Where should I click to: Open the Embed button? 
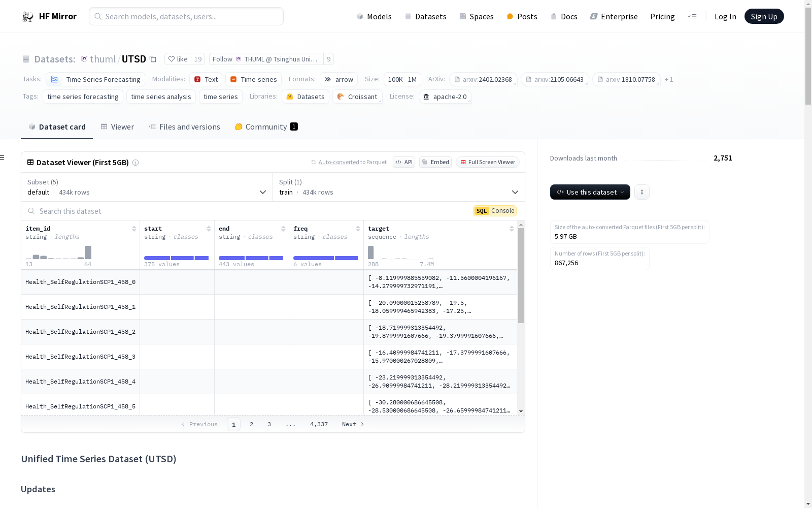click(x=435, y=162)
